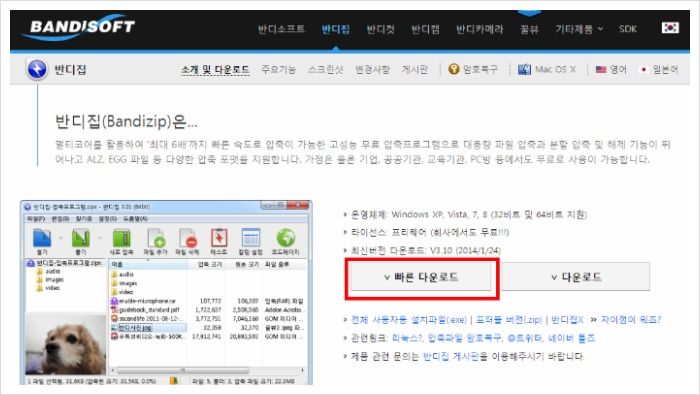Click the Mac OS X Finder icon

coord(524,69)
